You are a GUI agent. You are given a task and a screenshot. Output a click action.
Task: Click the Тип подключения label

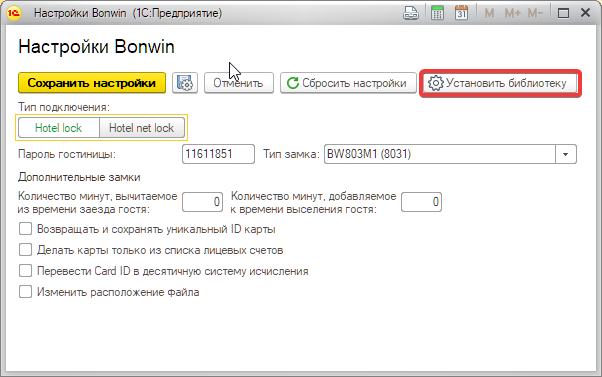64,107
